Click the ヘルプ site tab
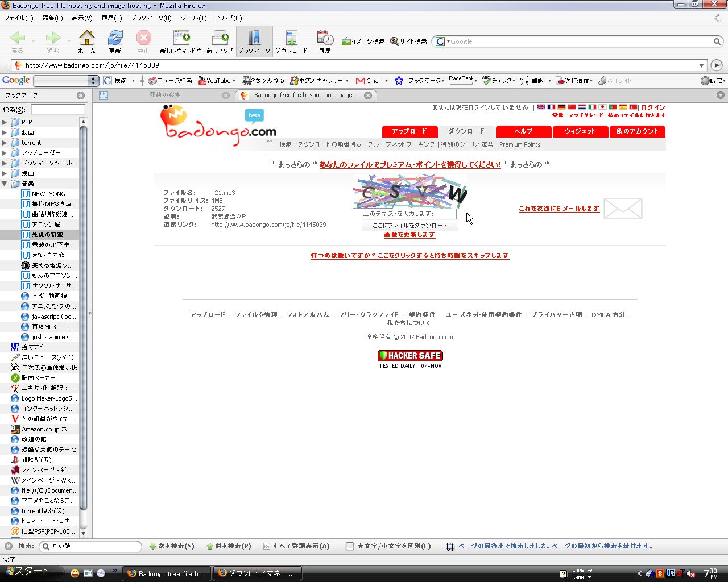The width and height of the screenshot is (728, 582). 523,131
